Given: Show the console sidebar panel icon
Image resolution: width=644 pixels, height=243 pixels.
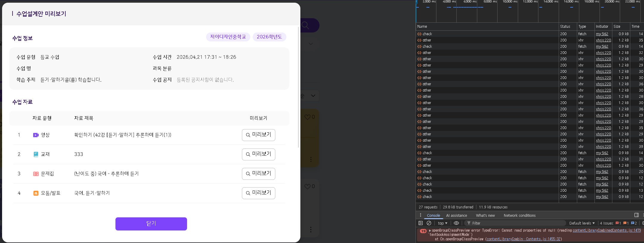Looking at the screenshot, I should (421, 223).
